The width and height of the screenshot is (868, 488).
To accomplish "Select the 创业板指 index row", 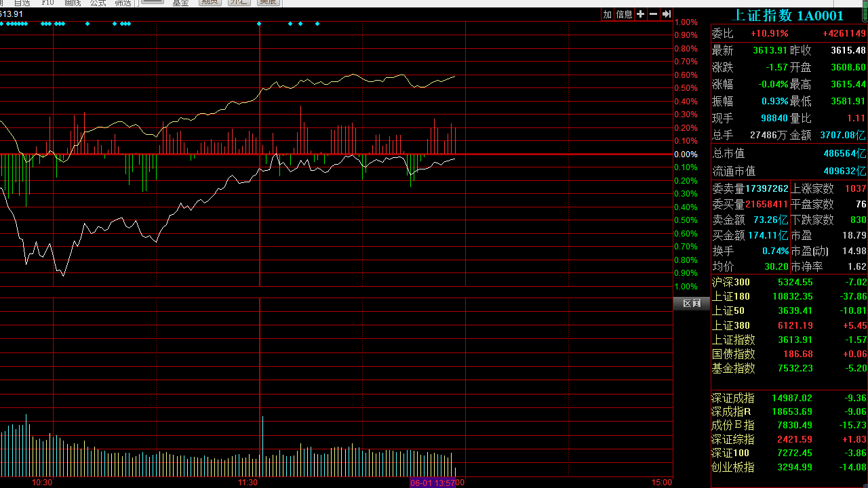I will 789,467.
